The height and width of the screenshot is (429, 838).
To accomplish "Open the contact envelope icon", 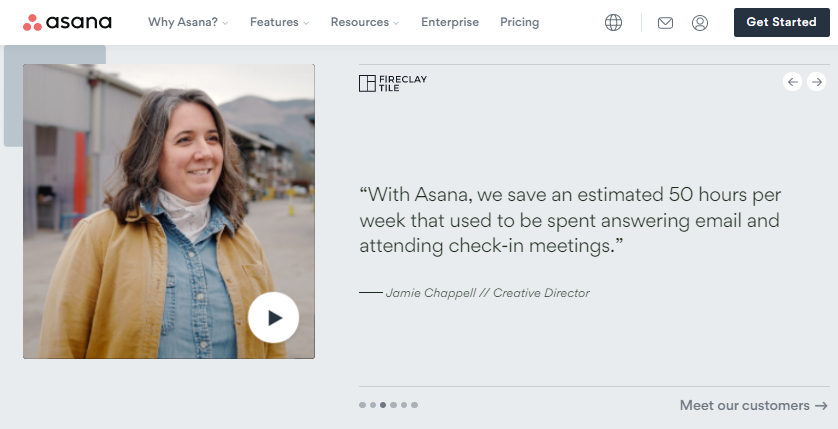I will (x=665, y=23).
